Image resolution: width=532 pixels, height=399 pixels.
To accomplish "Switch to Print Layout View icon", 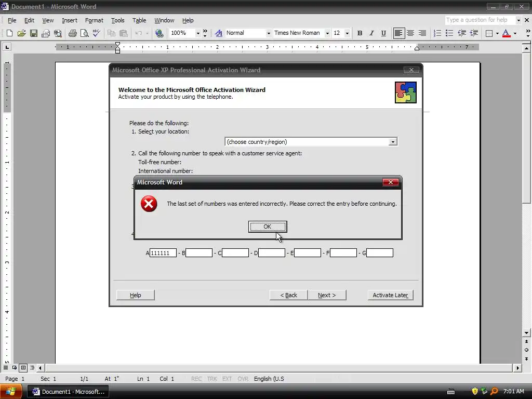I will 23,368.
